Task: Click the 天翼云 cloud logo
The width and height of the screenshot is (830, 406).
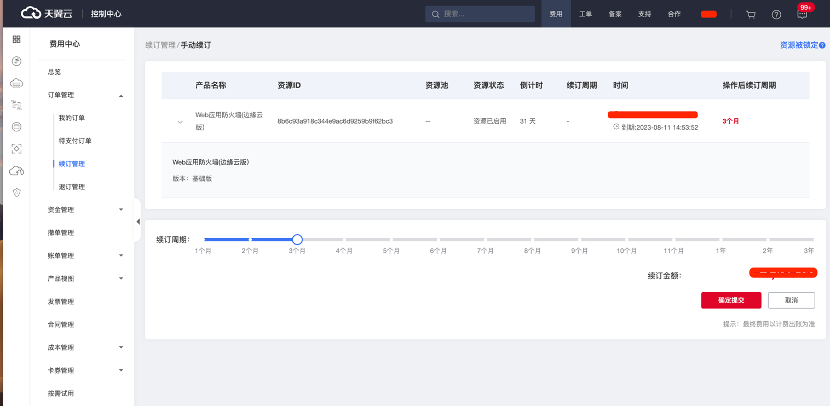Action: click(x=42, y=14)
